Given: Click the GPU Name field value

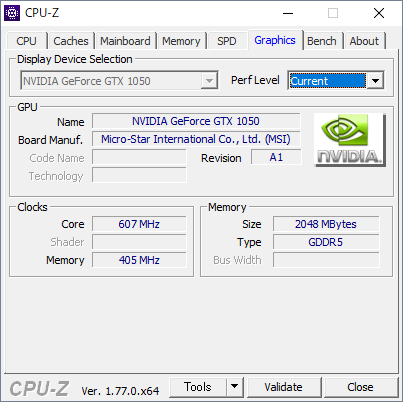Looking at the screenshot, I should (x=196, y=121).
